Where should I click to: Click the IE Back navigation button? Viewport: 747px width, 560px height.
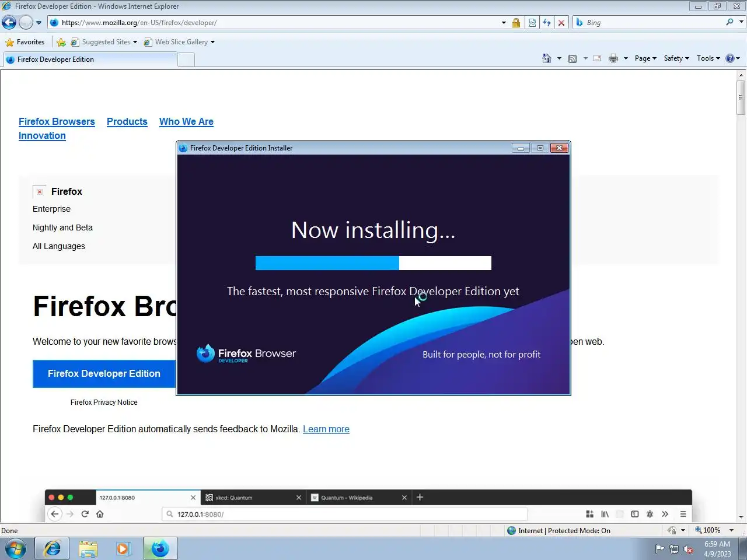point(9,23)
